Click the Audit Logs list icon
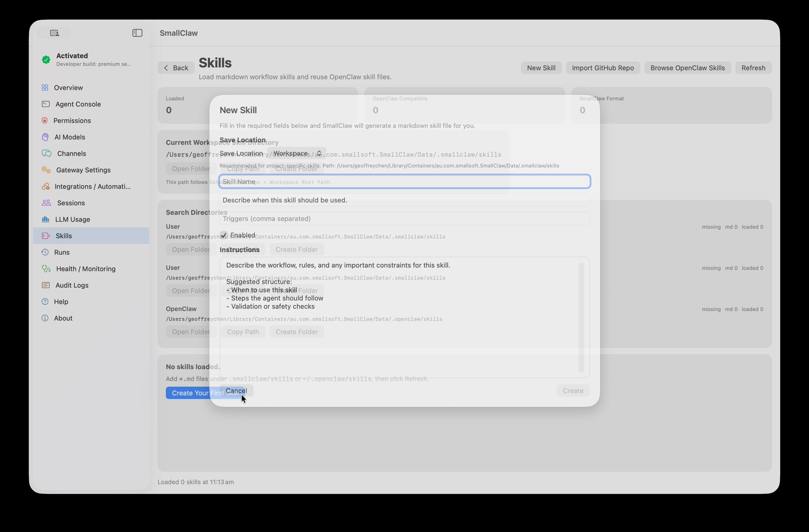Viewport: 809px width, 532px height. tap(46, 285)
